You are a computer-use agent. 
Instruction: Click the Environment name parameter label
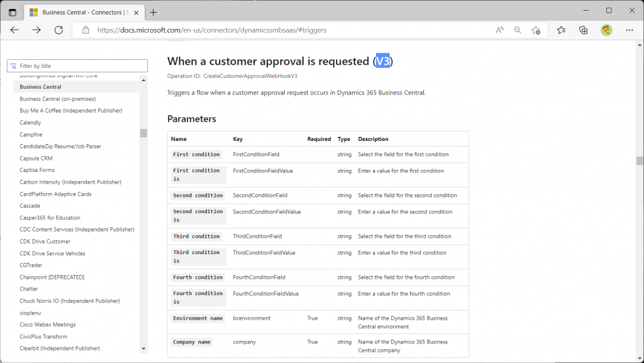tap(198, 318)
